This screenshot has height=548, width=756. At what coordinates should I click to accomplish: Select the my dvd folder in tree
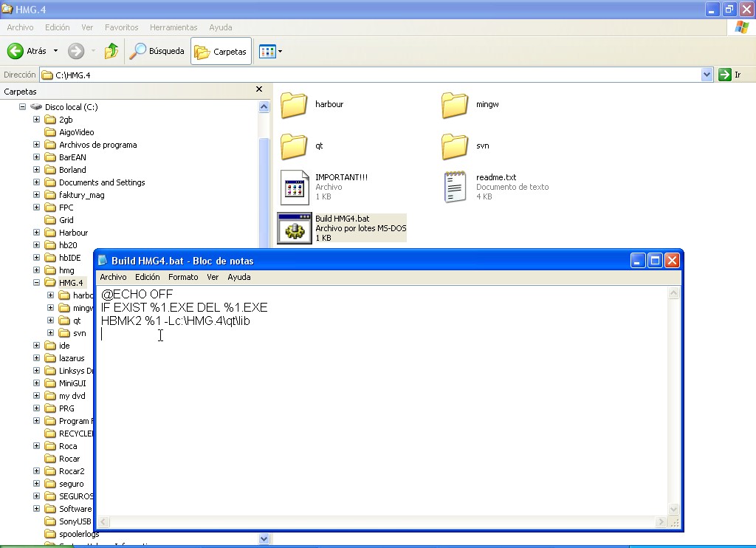(72, 396)
